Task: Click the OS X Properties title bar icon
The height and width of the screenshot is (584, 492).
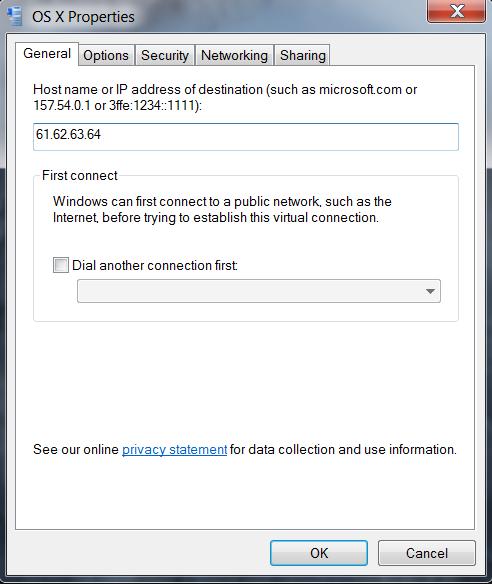Action: point(15,16)
